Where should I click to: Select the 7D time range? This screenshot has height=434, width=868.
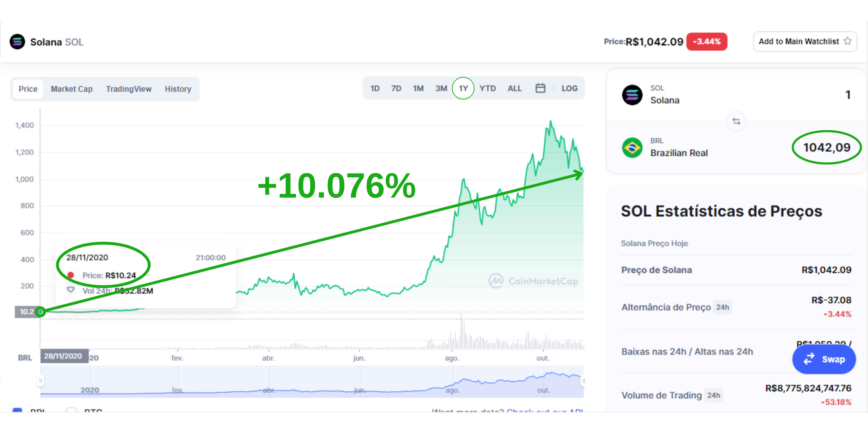[396, 88]
